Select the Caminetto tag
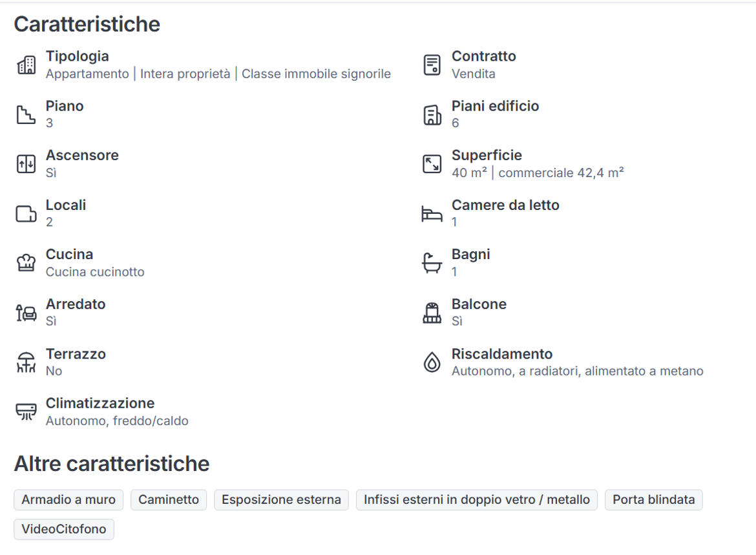 coord(169,499)
